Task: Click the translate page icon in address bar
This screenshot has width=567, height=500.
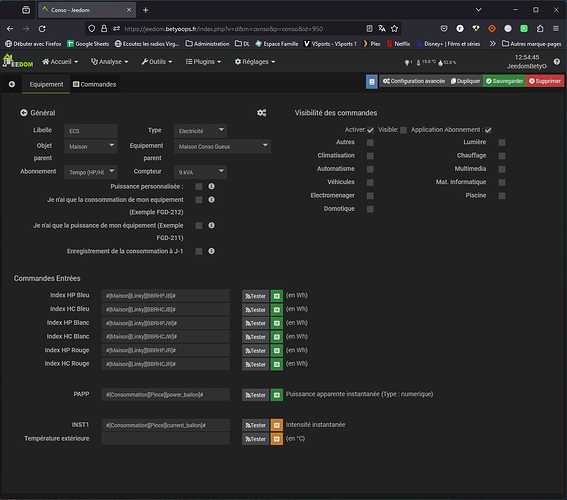Action: [x=382, y=29]
